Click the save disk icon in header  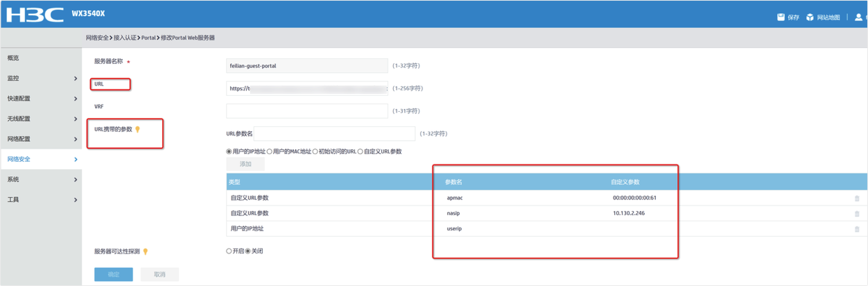[781, 17]
